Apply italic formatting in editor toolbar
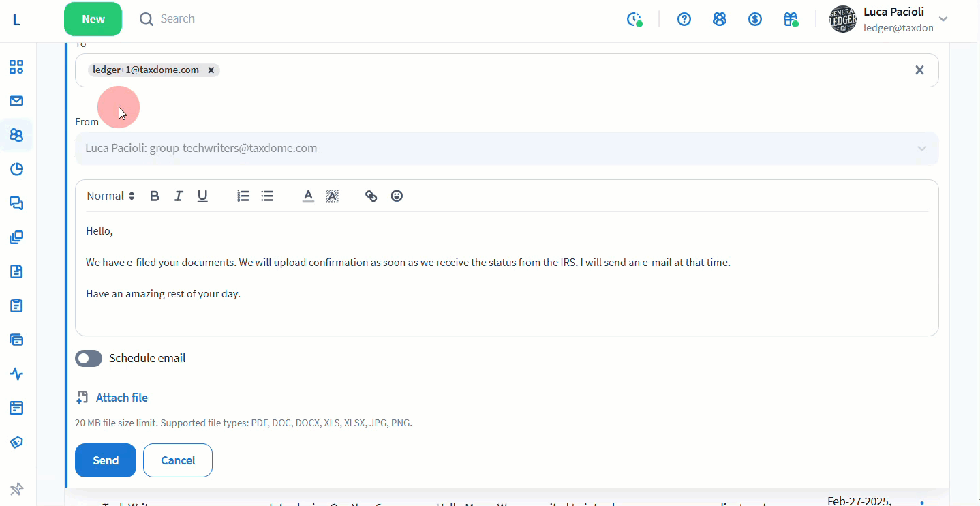980x506 pixels. pos(179,196)
